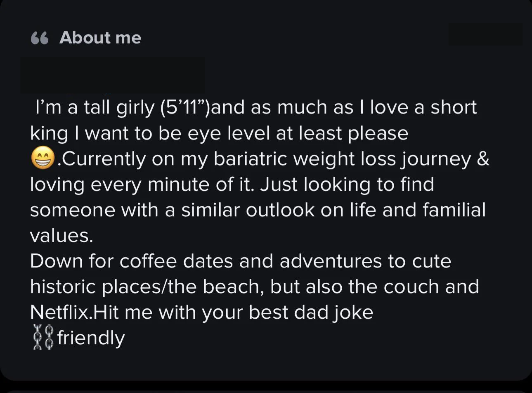Click the quotation mark icon beside About me

[x=40, y=38]
